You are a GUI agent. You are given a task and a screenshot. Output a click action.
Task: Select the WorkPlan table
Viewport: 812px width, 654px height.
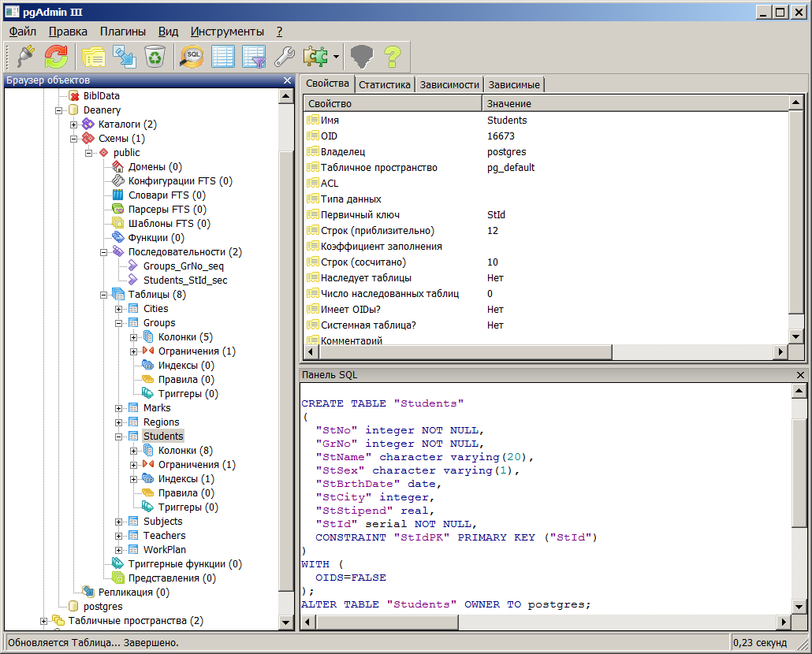click(x=164, y=549)
